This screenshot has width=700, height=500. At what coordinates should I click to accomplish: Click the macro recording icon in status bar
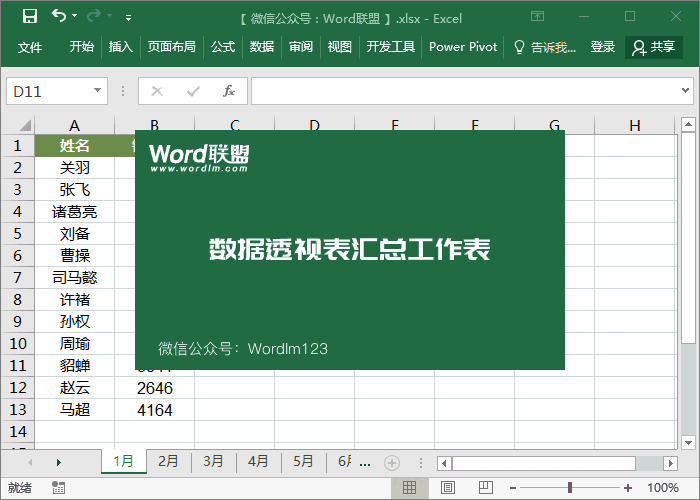(58, 488)
